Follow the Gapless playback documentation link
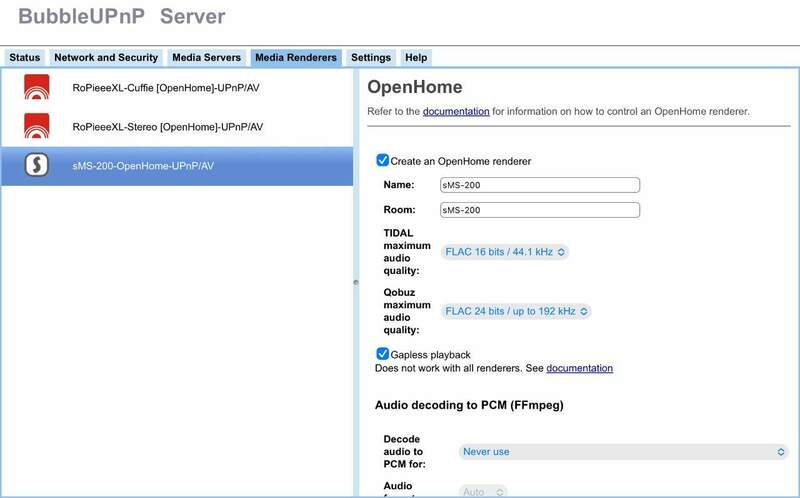The image size is (800, 498). 579,368
